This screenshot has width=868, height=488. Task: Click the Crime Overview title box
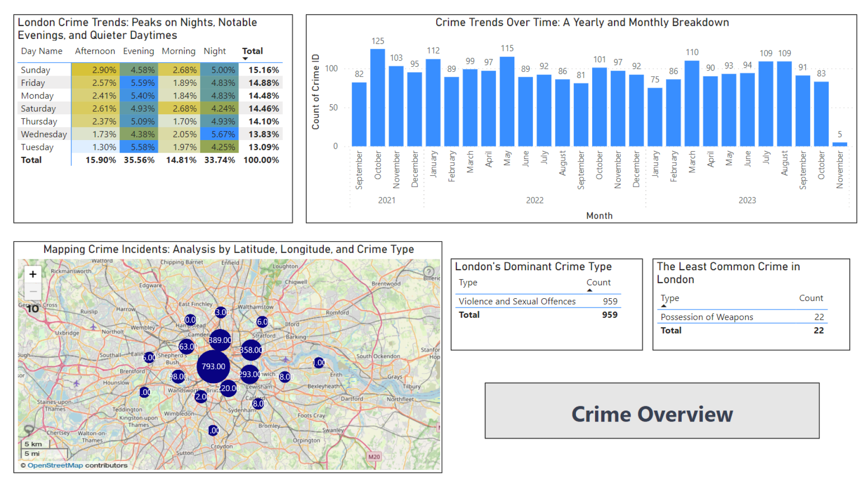tap(652, 411)
